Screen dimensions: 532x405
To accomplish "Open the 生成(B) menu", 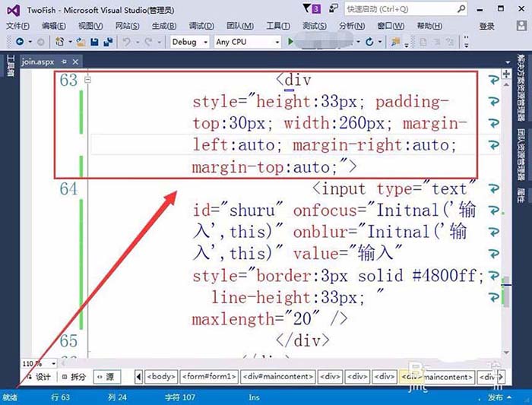I will point(164,26).
